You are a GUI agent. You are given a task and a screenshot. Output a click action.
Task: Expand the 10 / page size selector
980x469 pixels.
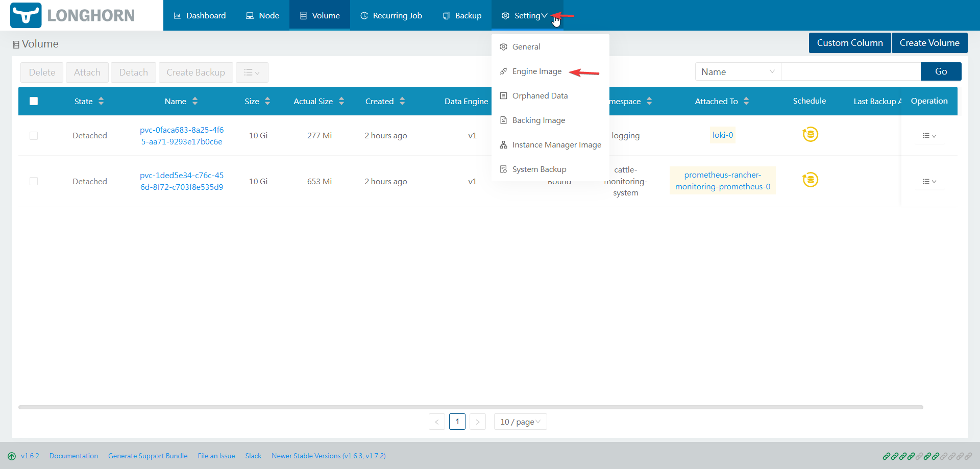[x=520, y=422]
